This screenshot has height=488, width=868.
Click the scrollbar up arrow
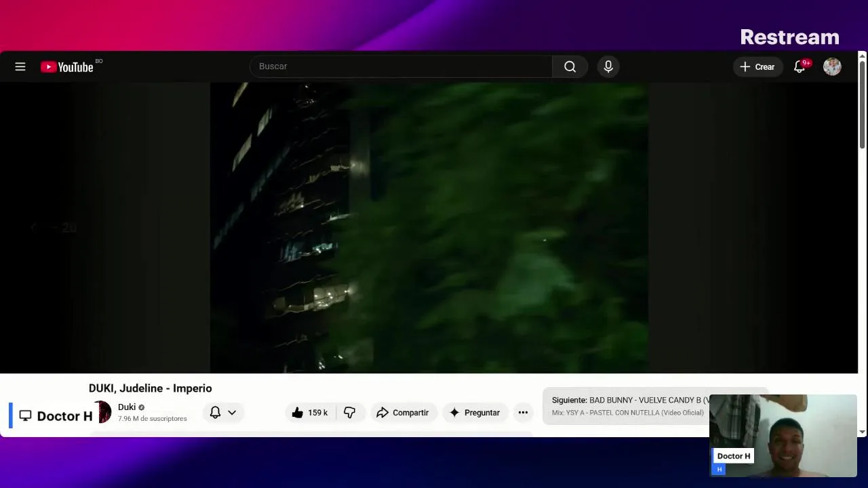pyautogui.click(x=863, y=56)
